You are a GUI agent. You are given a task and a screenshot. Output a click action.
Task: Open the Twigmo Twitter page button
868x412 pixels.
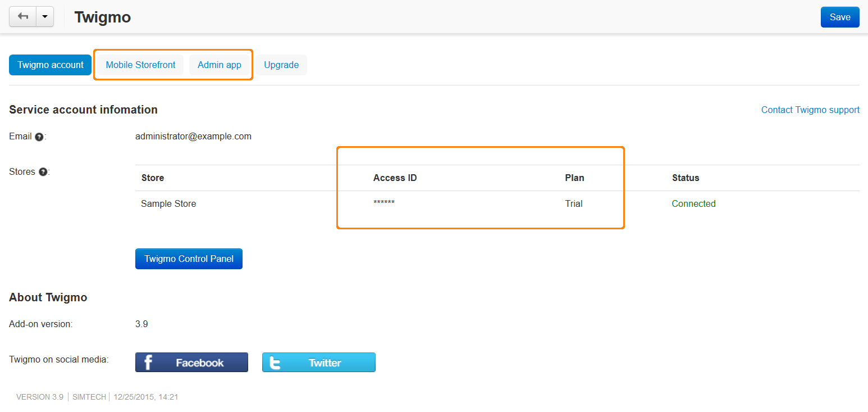319,363
